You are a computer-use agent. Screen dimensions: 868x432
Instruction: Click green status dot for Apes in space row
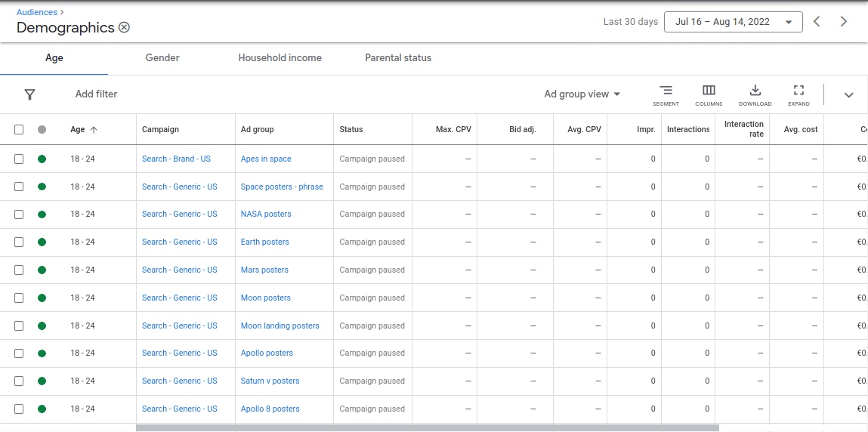coord(42,159)
